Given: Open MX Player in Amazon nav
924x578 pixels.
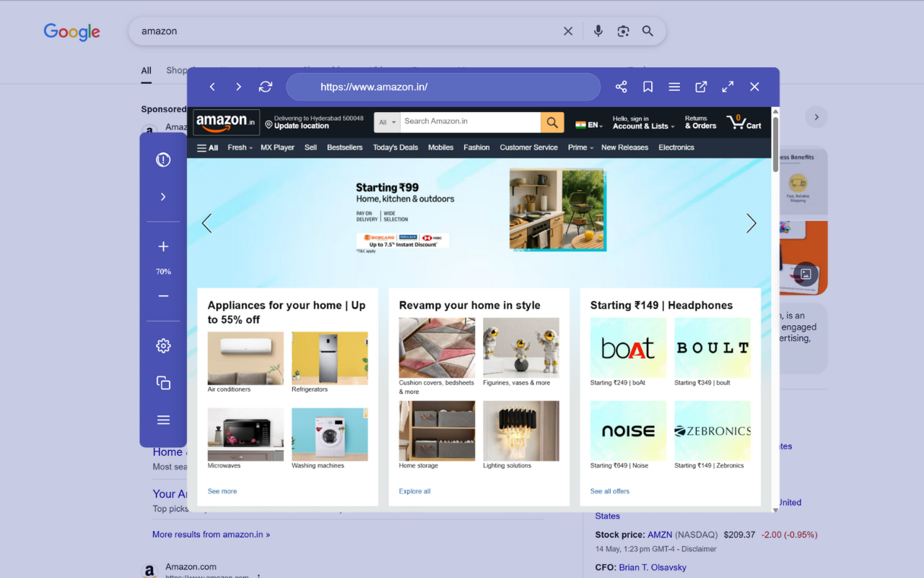Looking at the screenshot, I should click(x=277, y=147).
